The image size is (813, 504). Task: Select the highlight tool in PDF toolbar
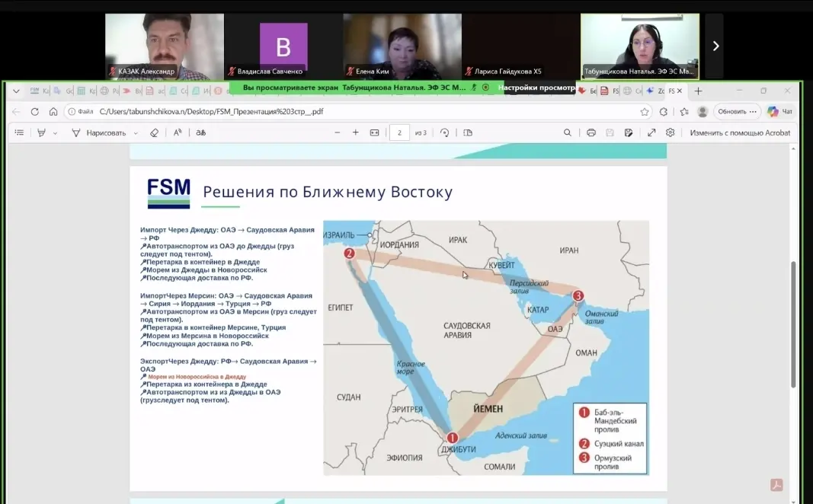(x=41, y=132)
